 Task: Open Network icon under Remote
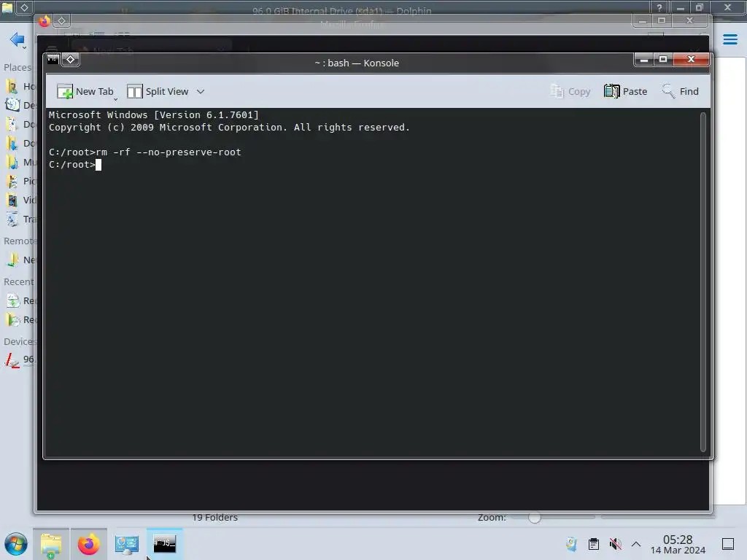[12, 260]
